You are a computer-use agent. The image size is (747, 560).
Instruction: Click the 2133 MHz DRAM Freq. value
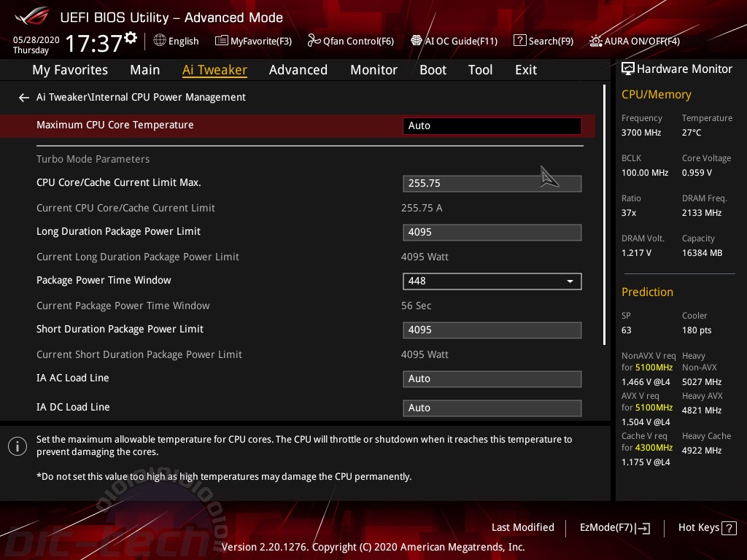tap(701, 213)
